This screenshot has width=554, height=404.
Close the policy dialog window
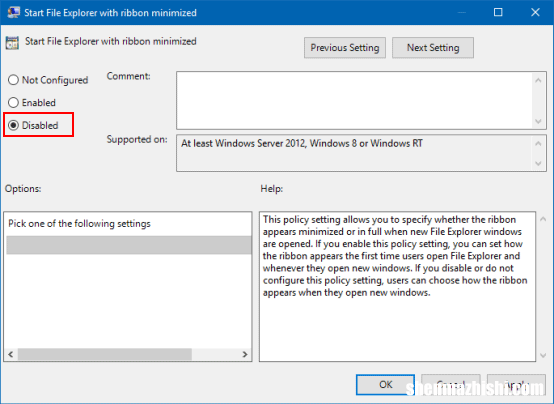tap(535, 12)
